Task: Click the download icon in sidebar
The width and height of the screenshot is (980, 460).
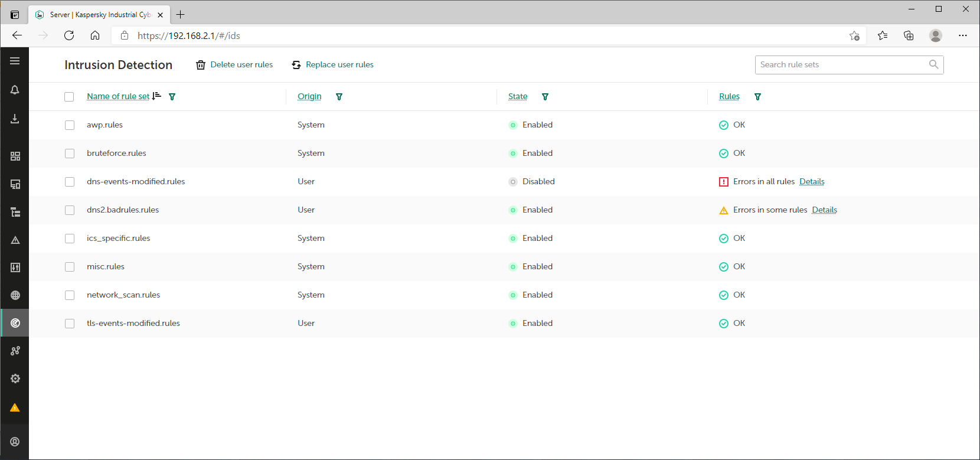Action: tap(15, 119)
